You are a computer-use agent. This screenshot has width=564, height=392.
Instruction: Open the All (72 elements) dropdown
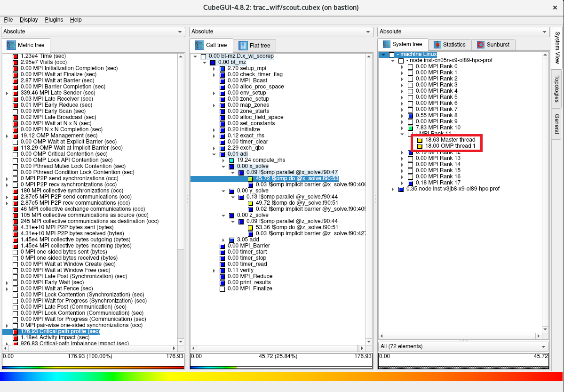point(463,346)
